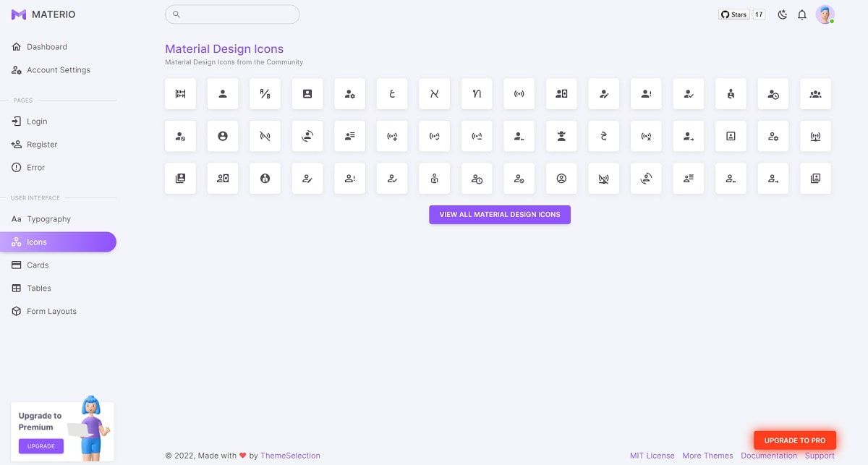Click the account-cog icon
This screenshot has width=868, height=465.
tap(349, 93)
